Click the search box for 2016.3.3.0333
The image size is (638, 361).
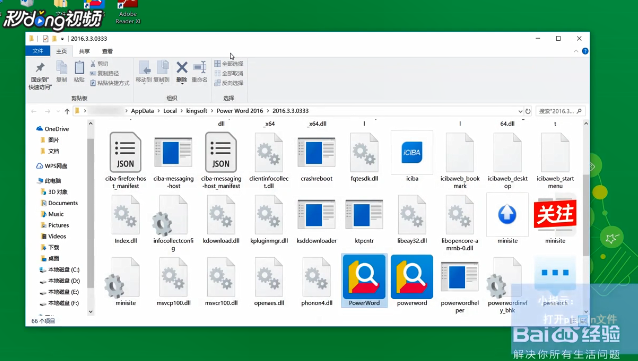pos(560,111)
